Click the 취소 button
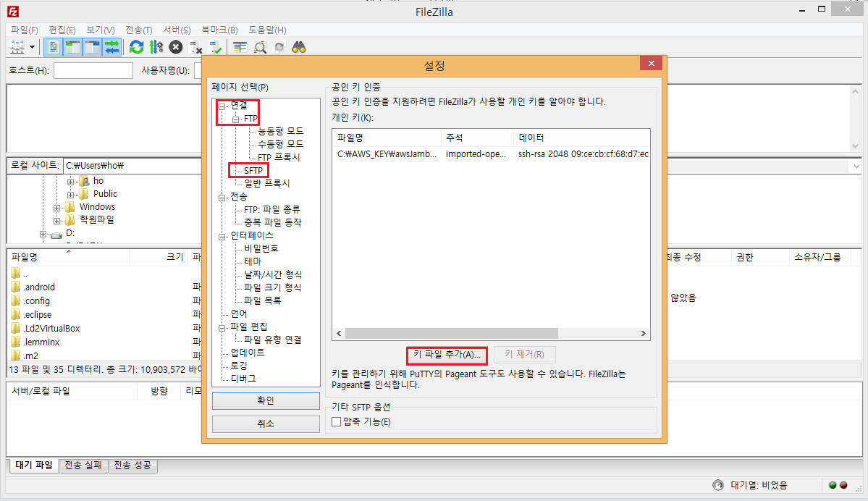This screenshot has height=501, width=868. (266, 424)
